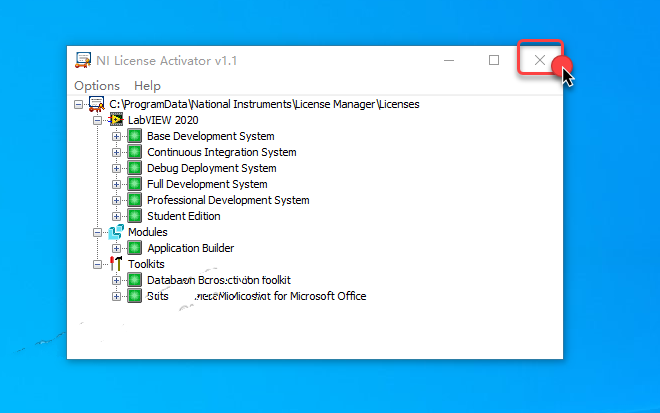The height and width of the screenshot is (413, 660).
Task: Select the Student Edition label
Action: (x=184, y=216)
